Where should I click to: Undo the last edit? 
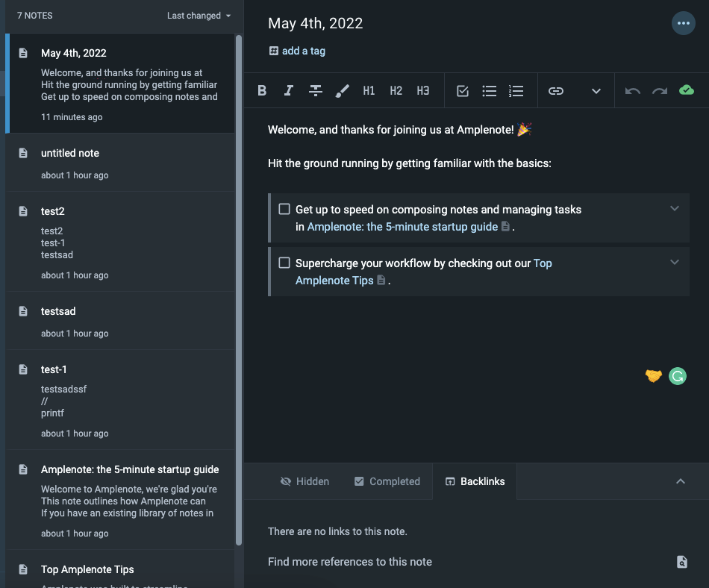click(633, 91)
